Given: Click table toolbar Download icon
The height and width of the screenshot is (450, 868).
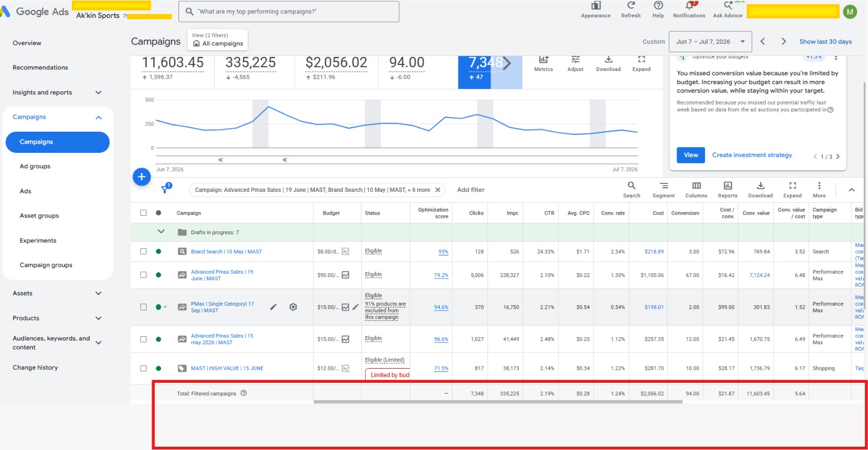Looking at the screenshot, I should [x=761, y=185].
